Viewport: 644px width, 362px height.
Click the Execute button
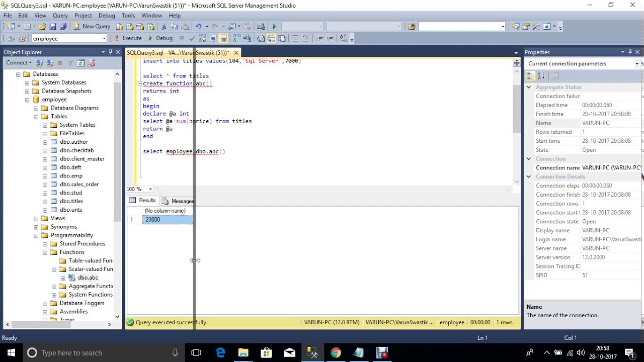tap(128, 38)
